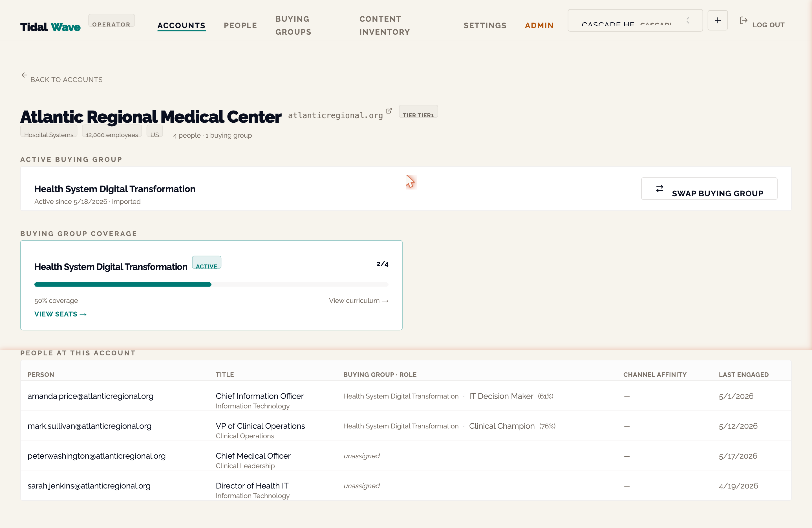This screenshot has width=812, height=528.
Task: Click the coverage progress bar
Action: tap(211, 285)
